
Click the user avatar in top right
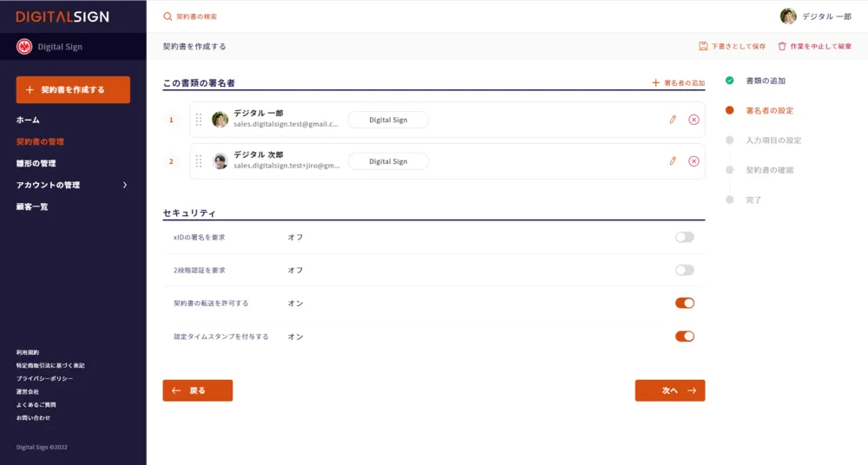(x=788, y=16)
